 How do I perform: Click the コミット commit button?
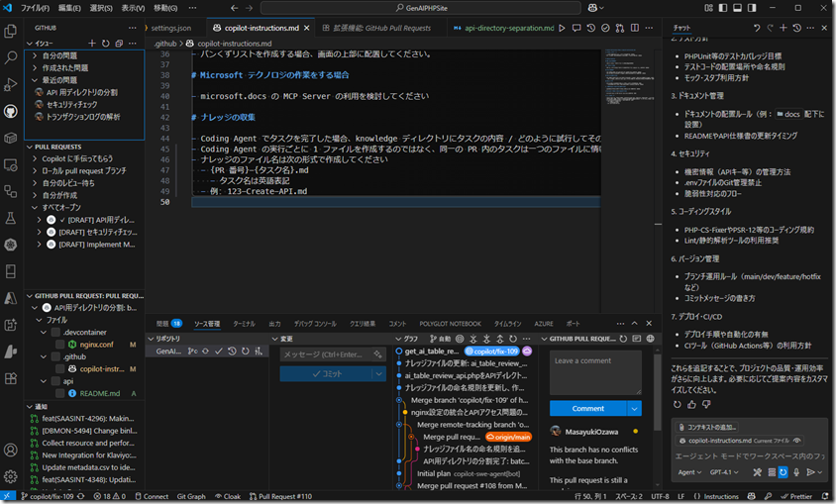pos(326,374)
